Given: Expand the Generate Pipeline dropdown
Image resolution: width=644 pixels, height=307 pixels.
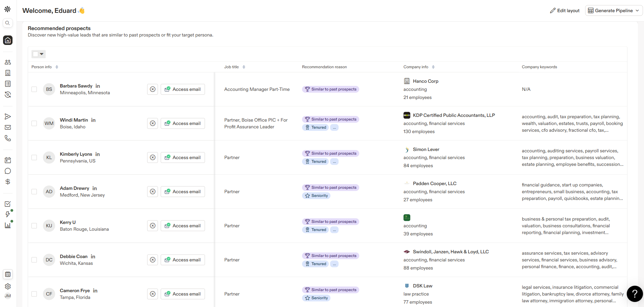Looking at the screenshot, I should [x=614, y=10].
